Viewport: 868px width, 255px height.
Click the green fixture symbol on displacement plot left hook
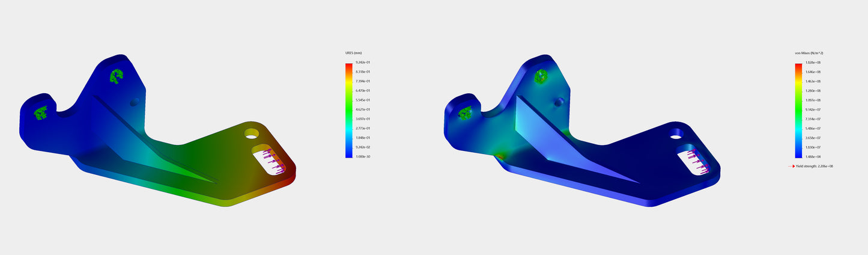pyautogui.click(x=40, y=112)
